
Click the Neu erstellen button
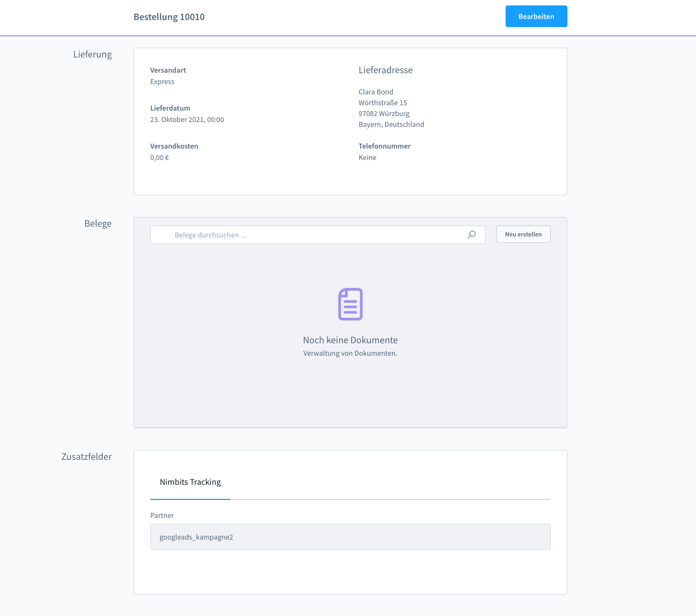523,234
